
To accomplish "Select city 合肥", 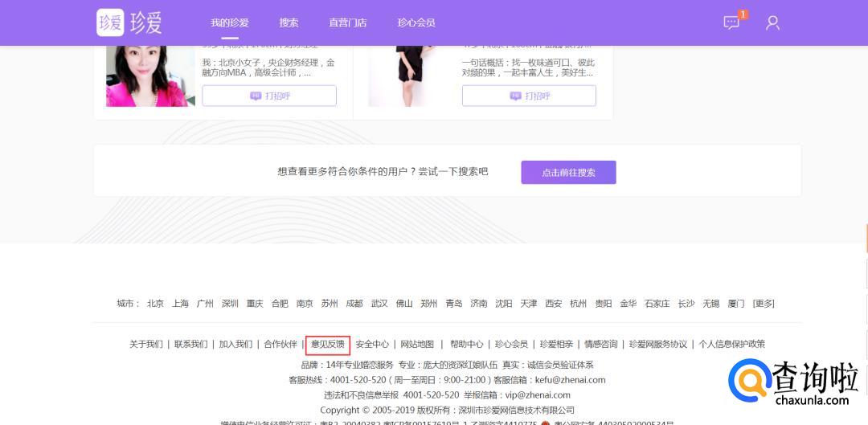I will (280, 304).
